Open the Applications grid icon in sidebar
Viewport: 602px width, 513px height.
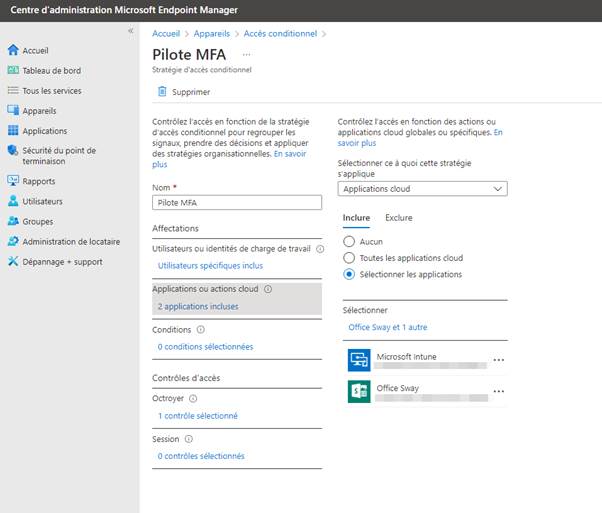pos(13,131)
